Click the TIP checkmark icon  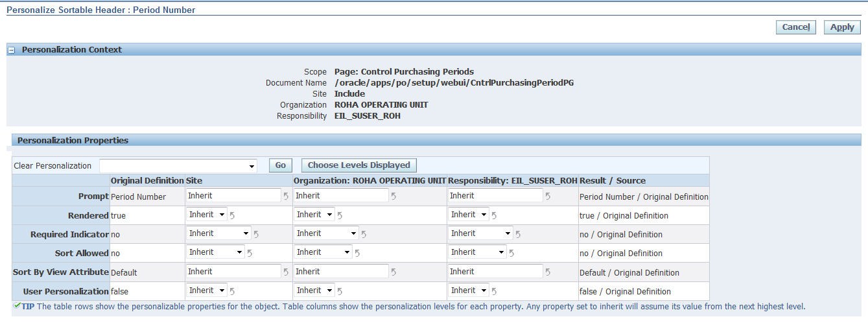18,305
